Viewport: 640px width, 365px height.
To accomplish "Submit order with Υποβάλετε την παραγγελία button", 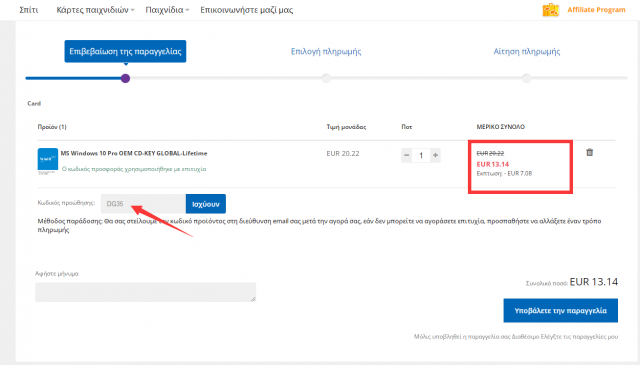I will coord(560,311).
